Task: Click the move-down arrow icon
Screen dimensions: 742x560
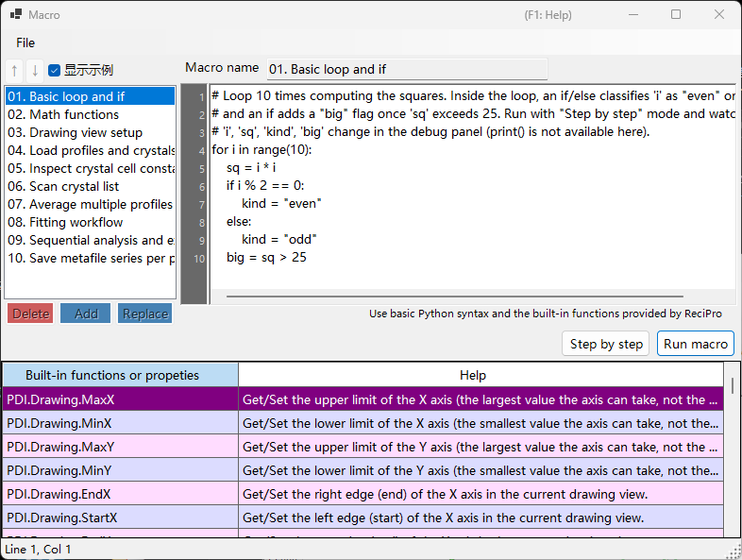Action: click(x=35, y=71)
